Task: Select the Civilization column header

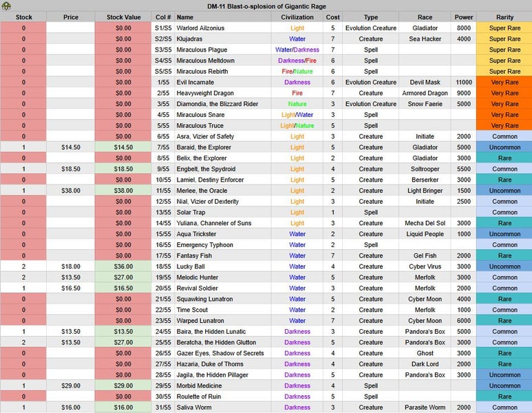Action: [297, 17]
